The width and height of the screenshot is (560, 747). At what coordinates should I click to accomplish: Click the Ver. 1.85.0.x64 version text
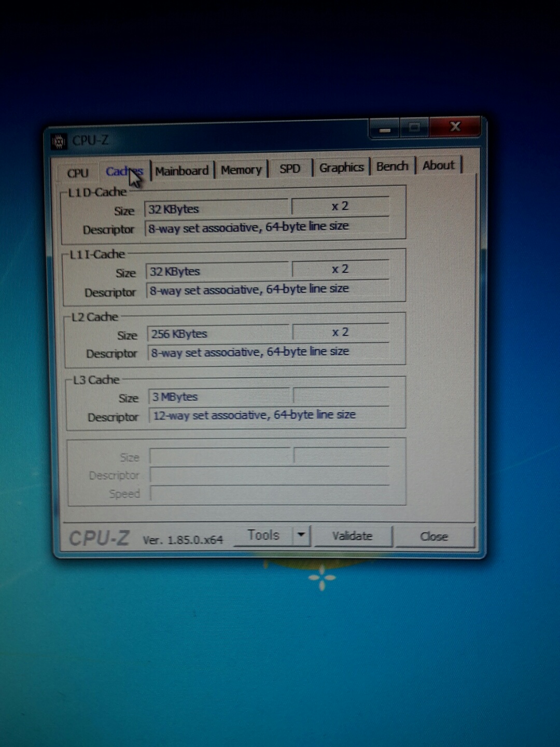pyautogui.click(x=183, y=540)
